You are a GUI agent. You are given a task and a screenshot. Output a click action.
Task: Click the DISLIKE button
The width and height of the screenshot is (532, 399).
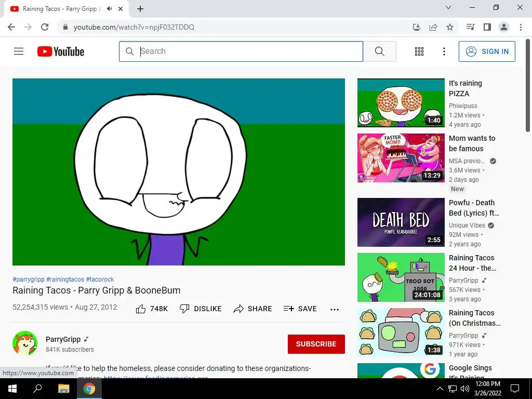click(201, 309)
